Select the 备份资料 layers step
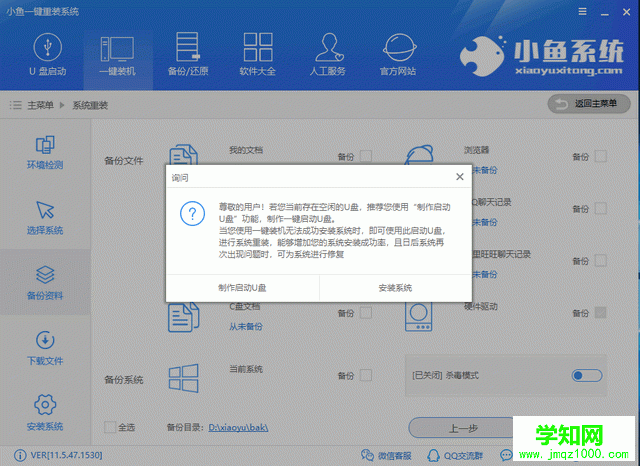Screen dimensions: 640x466 tap(45, 283)
